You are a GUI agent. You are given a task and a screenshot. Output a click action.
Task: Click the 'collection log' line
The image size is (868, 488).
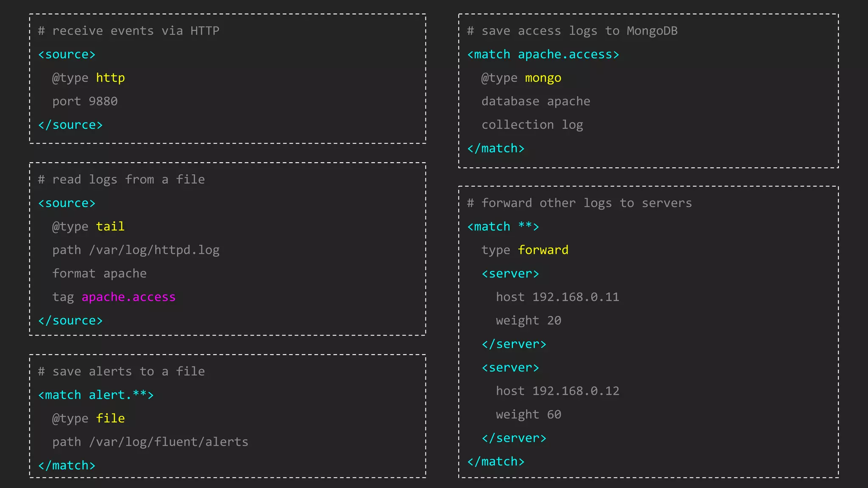[532, 125]
